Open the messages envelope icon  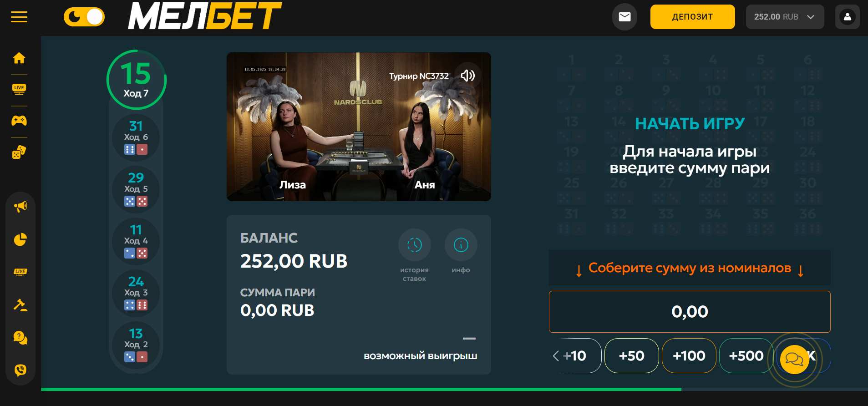click(x=624, y=17)
